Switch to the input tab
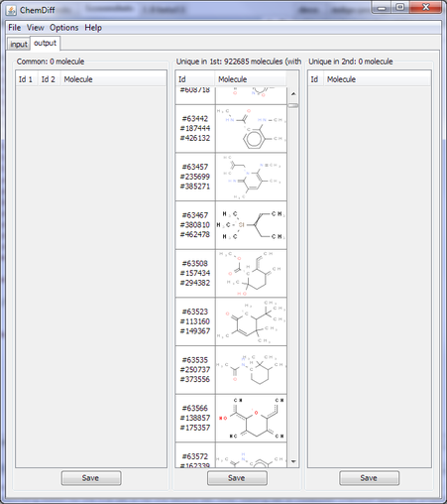Viewport: 447px width, 504px height. [x=19, y=44]
